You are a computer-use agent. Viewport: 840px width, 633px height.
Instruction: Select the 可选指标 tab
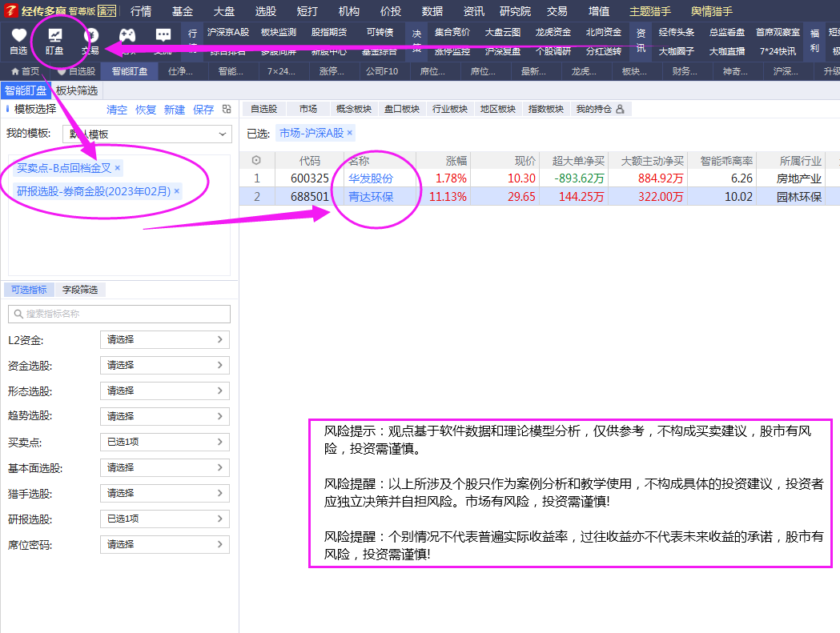tap(29, 290)
